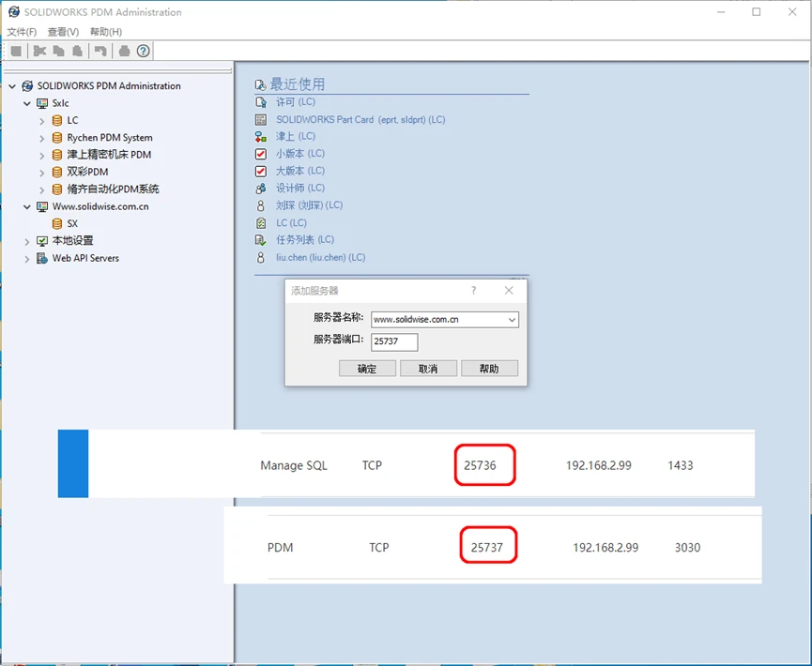Screen dimensions: 812x666
Task: Click the 许可 license icon
Action: (x=261, y=102)
